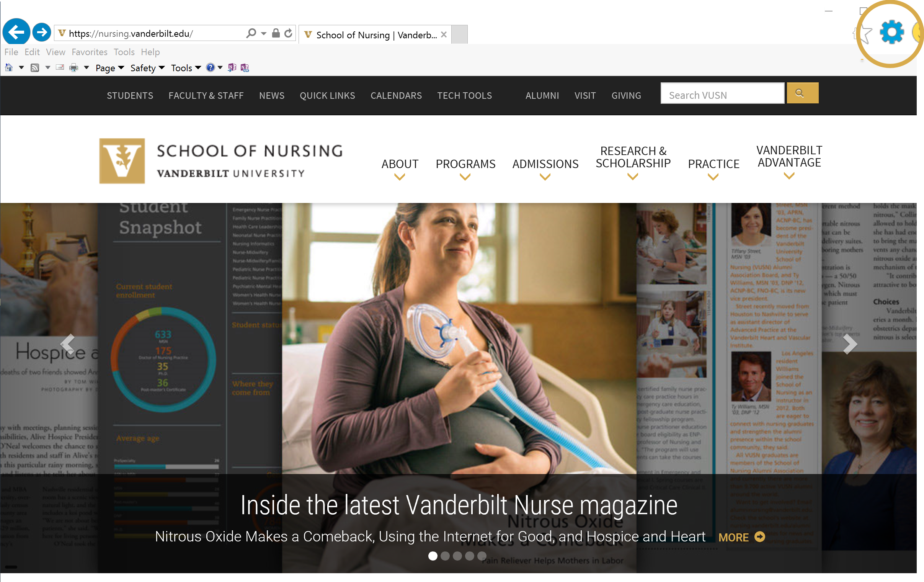
Task: Click the search magnifier in the address bar
Action: pos(251,33)
